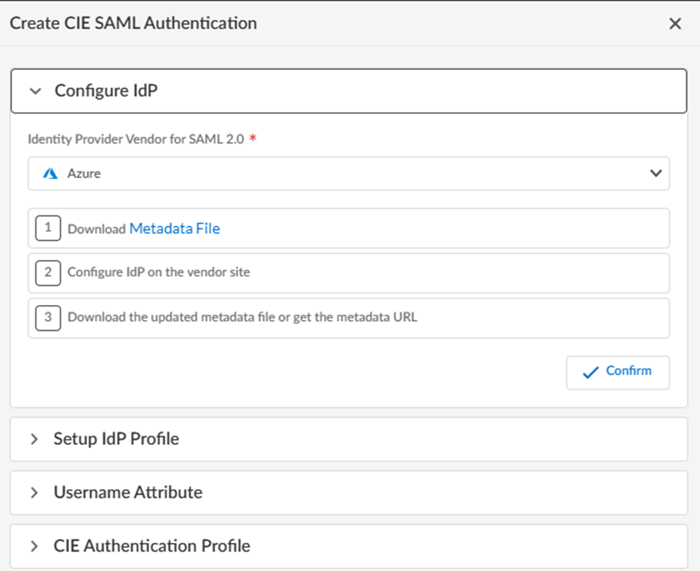
Task: Click the step 3 number badge
Action: (x=47, y=318)
